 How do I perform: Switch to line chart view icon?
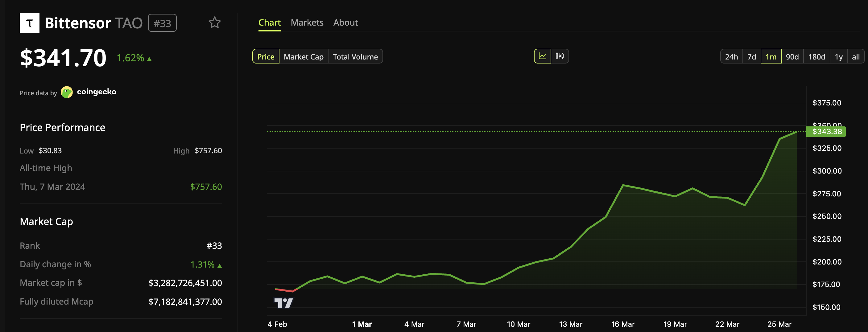[543, 56]
